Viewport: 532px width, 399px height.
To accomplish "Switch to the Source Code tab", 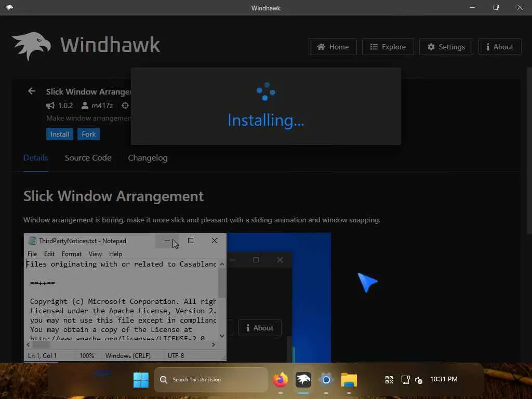I will click(x=88, y=158).
